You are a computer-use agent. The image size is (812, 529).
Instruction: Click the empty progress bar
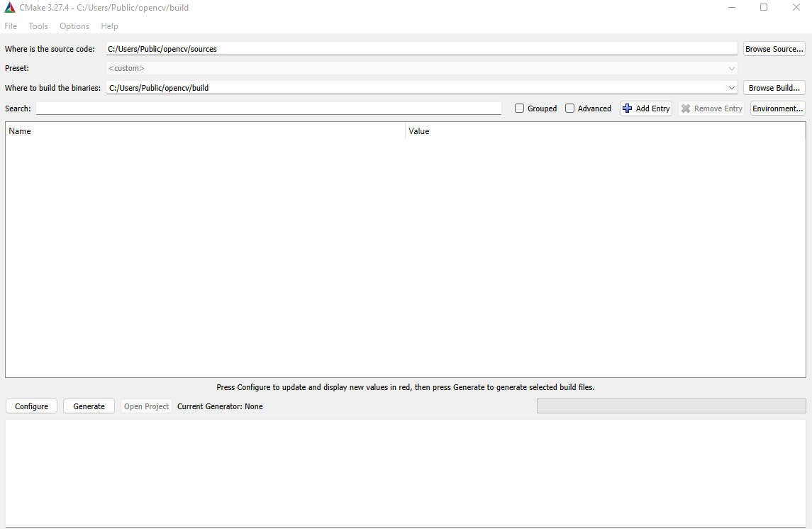coord(671,406)
